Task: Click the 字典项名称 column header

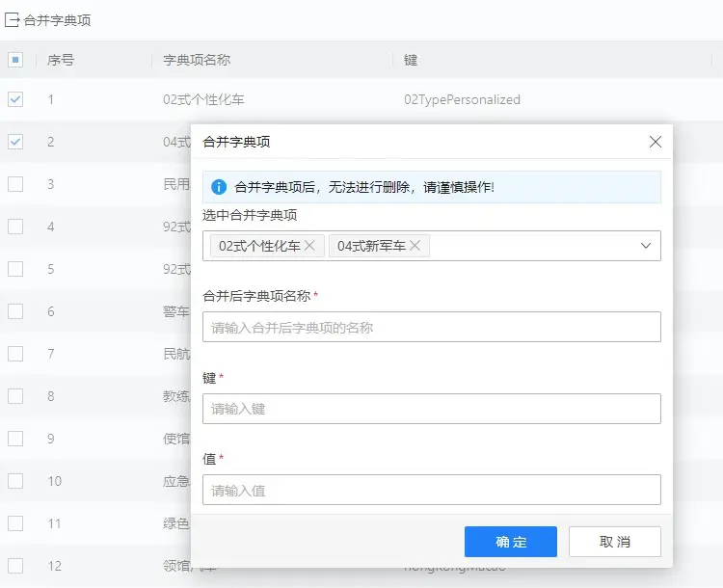Action: tap(197, 60)
